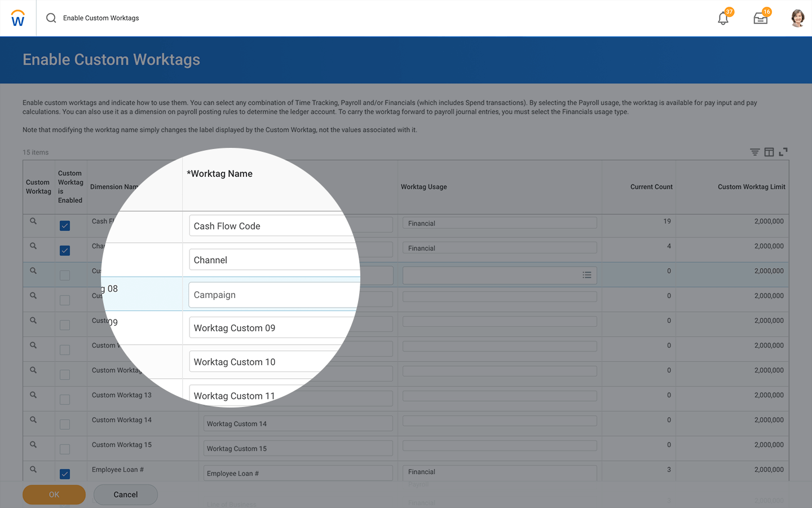Uncheck the Cash Flow Code enabled checkbox
The height and width of the screenshot is (508, 812).
pyautogui.click(x=65, y=226)
